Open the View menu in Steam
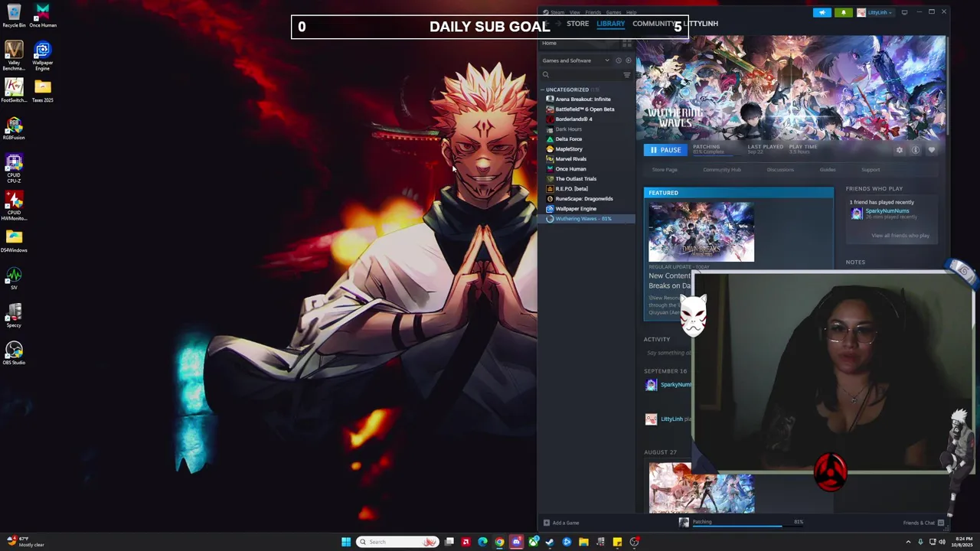The height and width of the screenshot is (551, 980). click(574, 12)
